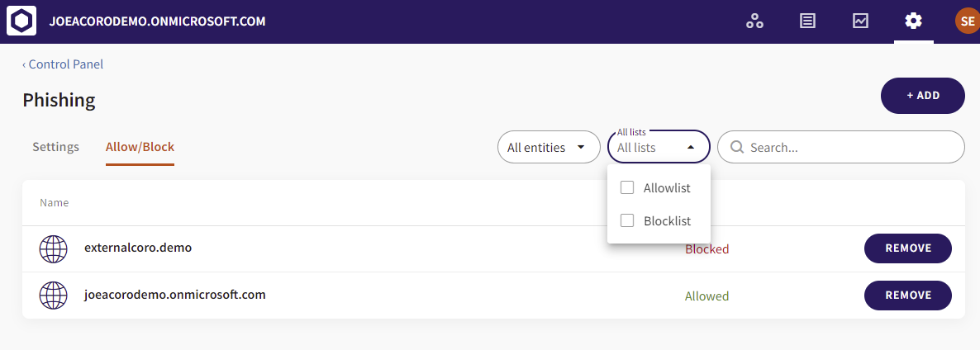This screenshot has height=350, width=980.
Task: Switch to the Settings tab
Action: point(55,147)
